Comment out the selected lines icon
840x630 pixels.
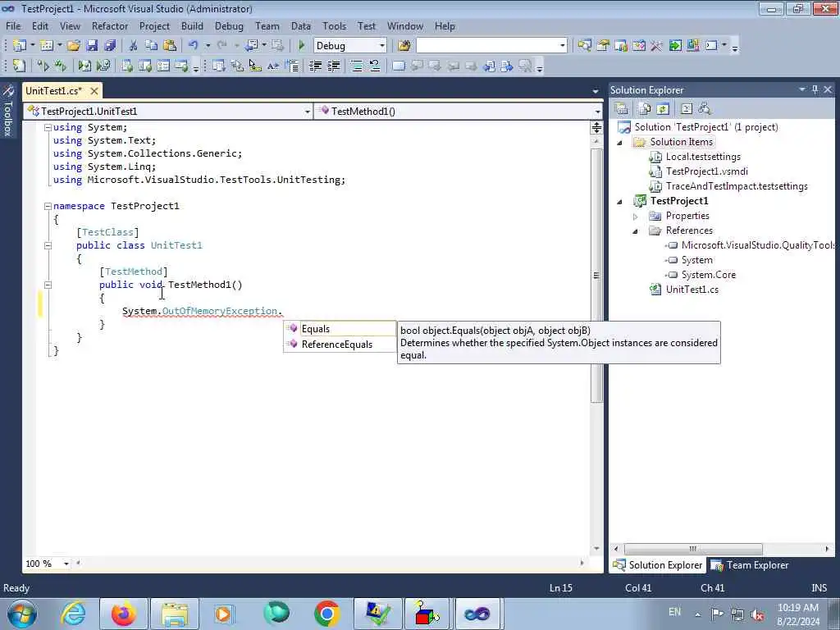click(x=356, y=66)
